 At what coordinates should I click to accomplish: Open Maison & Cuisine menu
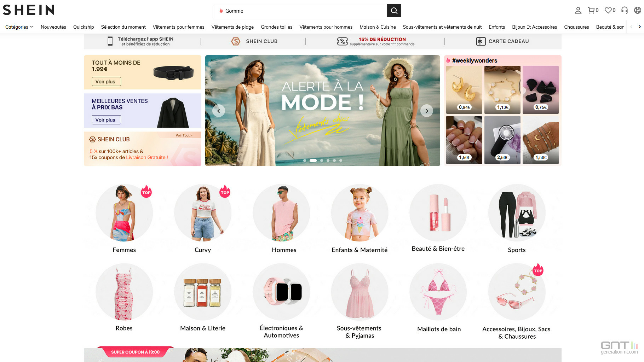[x=378, y=27]
